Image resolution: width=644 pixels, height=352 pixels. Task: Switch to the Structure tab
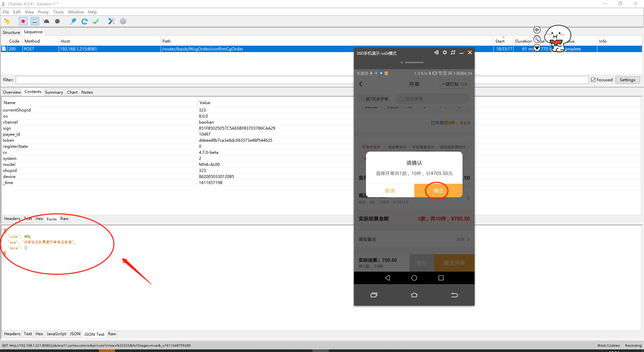11,32
